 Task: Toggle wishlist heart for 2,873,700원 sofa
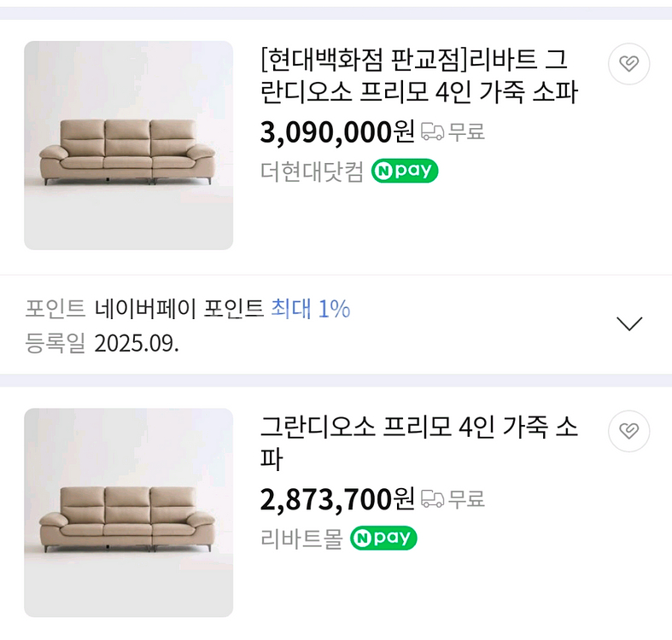pyautogui.click(x=629, y=430)
